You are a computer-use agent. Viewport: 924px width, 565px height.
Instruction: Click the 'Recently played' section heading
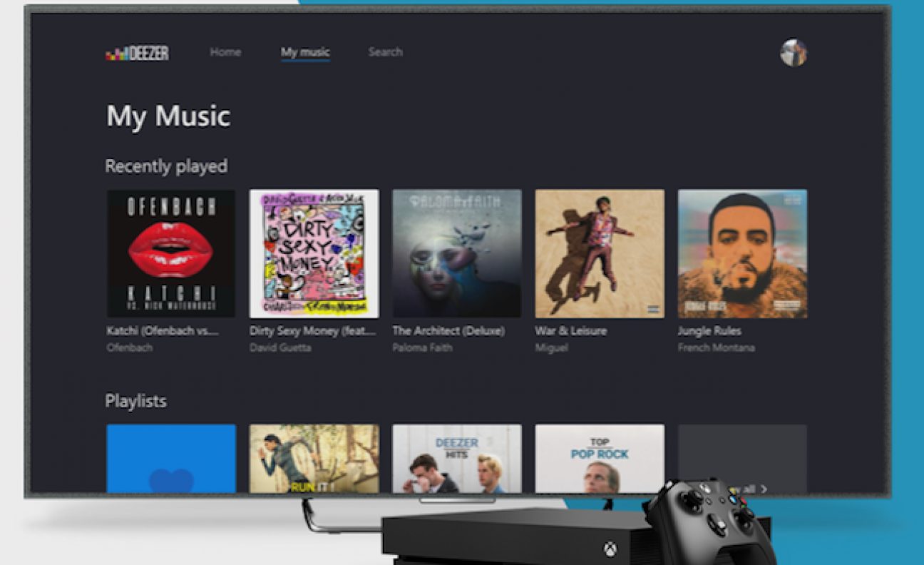pyautogui.click(x=166, y=166)
